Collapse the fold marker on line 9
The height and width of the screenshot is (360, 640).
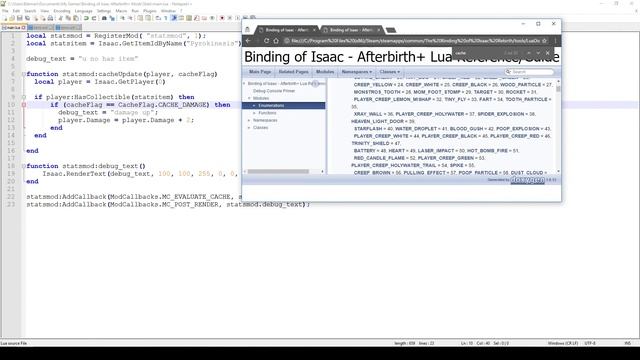click(24, 97)
